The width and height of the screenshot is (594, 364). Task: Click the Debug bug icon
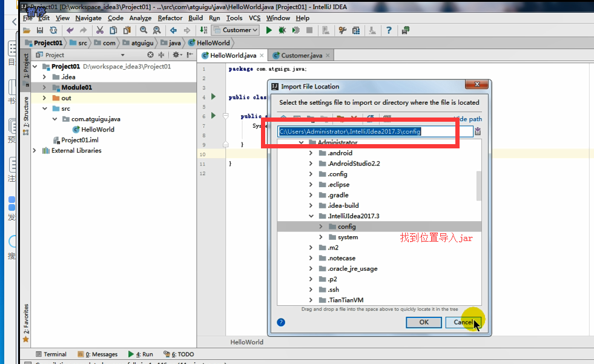(x=282, y=30)
